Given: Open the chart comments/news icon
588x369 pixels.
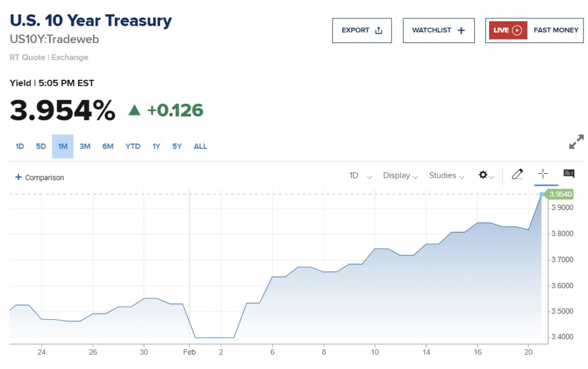Looking at the screenshot, I should tap(568, 174).
